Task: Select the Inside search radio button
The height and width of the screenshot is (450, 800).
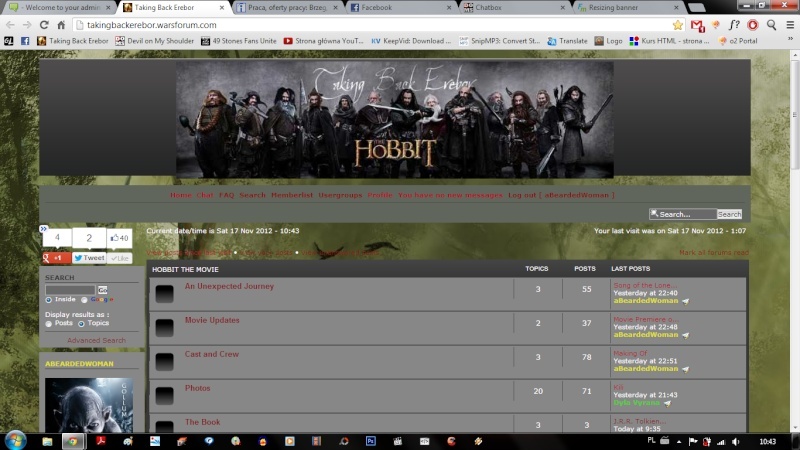Action: (48, 300)
